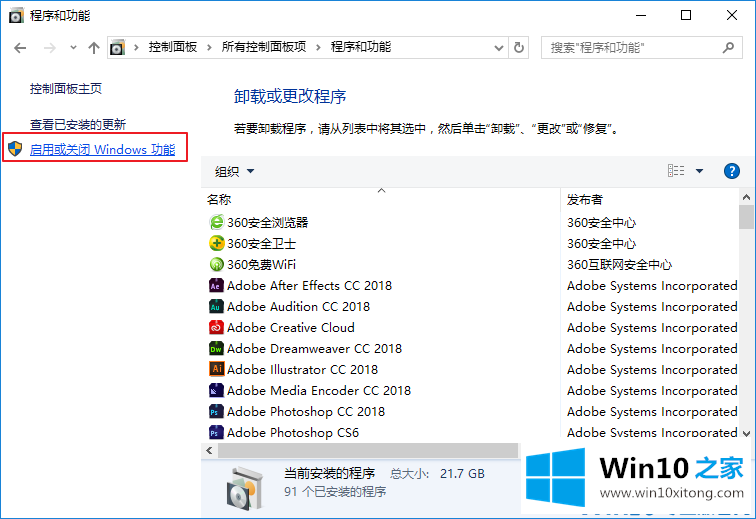
Task: Click the Adobe Photoshop CS6 icon
Action: click(x=216, y=432)
